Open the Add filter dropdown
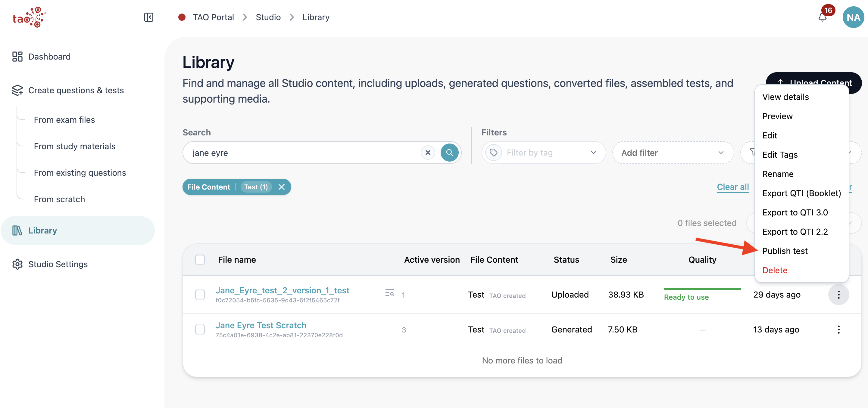Image resolution: width=868 pixels, height=408 pixels. [673, 153]
